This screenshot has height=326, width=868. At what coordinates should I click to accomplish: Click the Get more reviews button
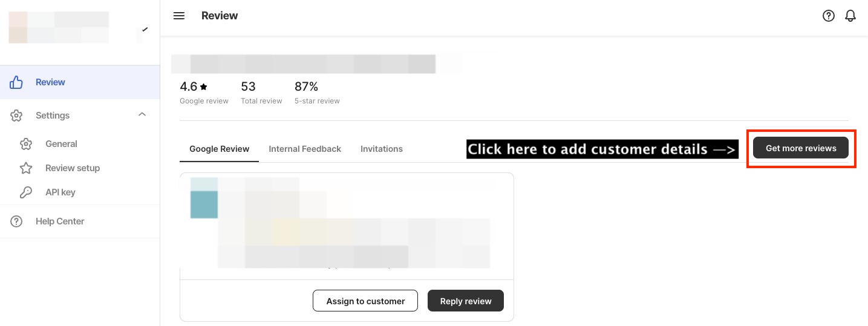[801, 148]
